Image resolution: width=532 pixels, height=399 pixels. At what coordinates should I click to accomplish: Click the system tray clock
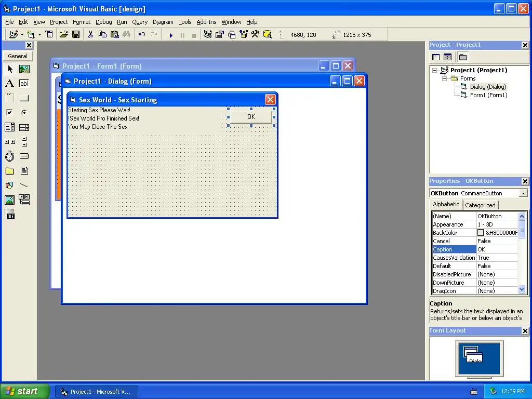(513, 392)
